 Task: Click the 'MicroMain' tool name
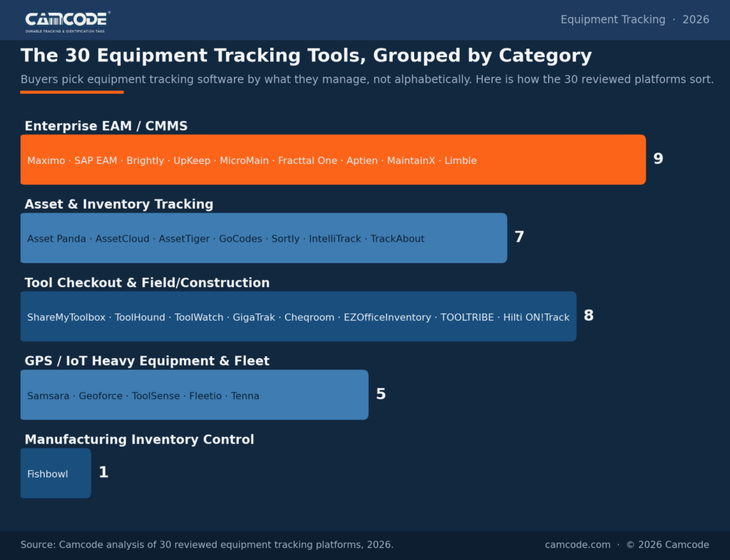[x=244, y=160]
